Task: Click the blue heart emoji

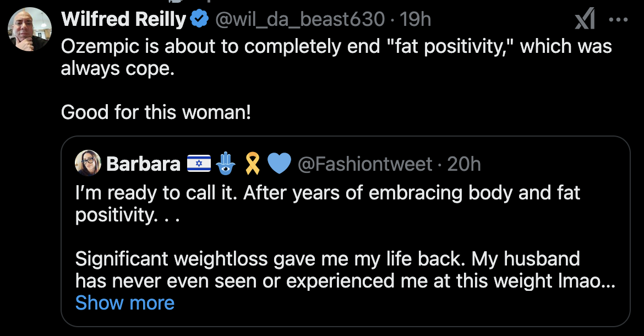Action: pos(279,164)
